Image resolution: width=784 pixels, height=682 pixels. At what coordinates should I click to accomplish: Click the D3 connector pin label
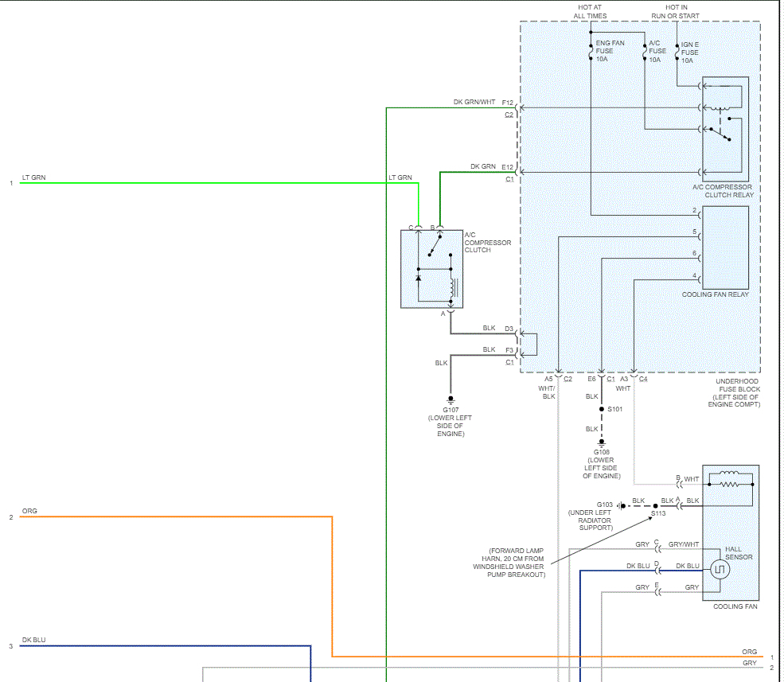(x=509, y=329)
